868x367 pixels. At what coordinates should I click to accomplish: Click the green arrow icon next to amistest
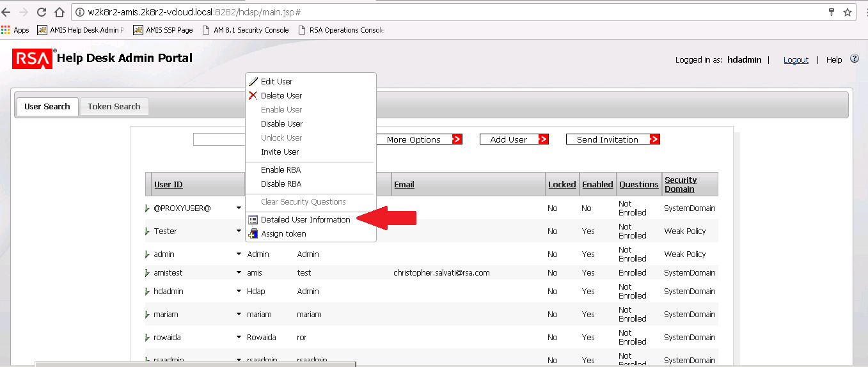[x=148, y=273]
